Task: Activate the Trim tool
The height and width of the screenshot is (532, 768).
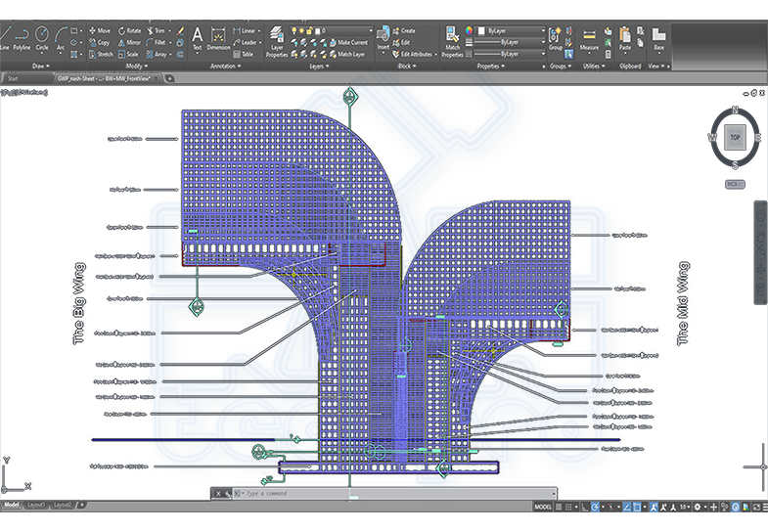Action: [156, 31]
